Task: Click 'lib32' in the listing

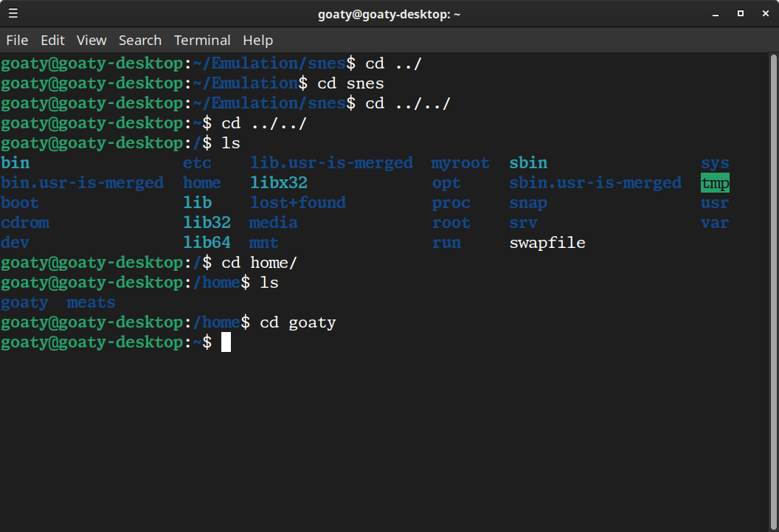Action: [207, 223]
